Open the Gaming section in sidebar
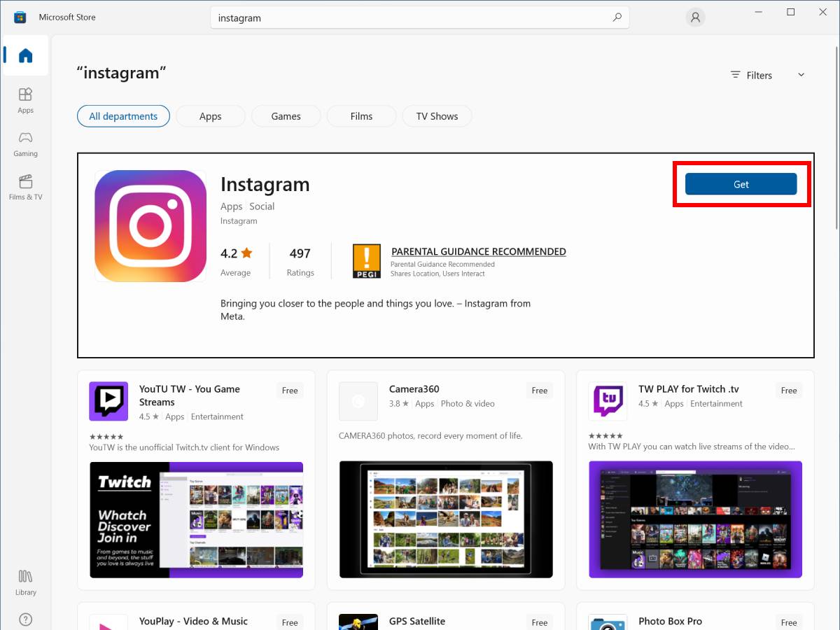The image size is (840, 630). (x=26, y=143)
